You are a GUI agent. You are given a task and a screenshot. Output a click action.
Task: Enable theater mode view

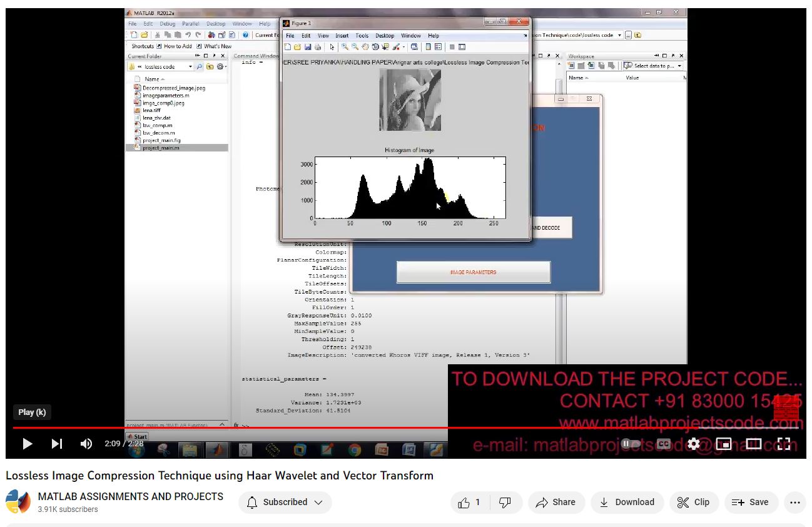pyautogui.click(x=754, y=444)
